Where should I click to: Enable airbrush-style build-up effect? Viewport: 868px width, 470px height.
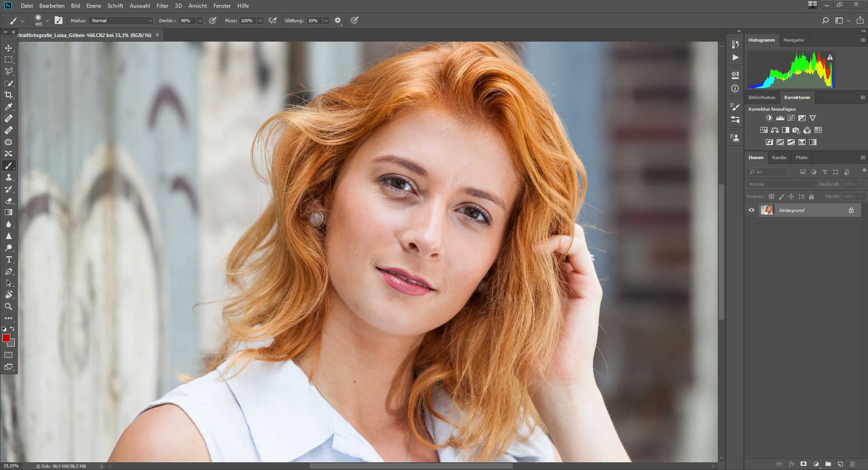point(273,20)
